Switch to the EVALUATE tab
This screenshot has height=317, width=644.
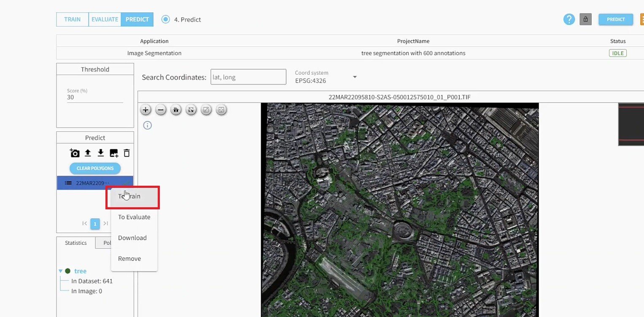tap(105, 19)
